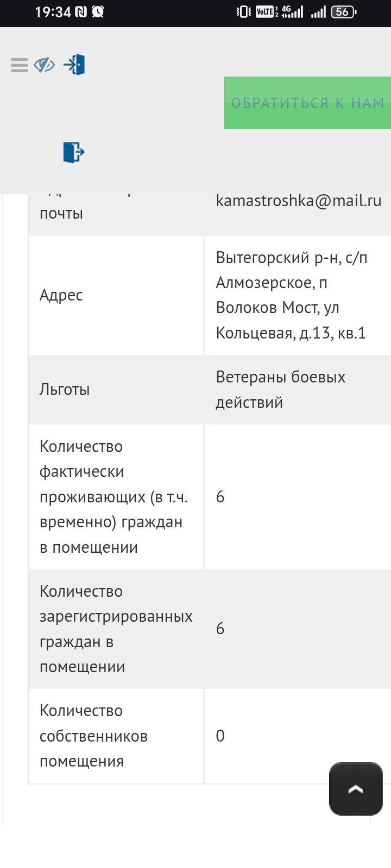Click the login door-with-inward-arrow icon
This screenshot has width=391, height=868.
(x=74, y=65)
